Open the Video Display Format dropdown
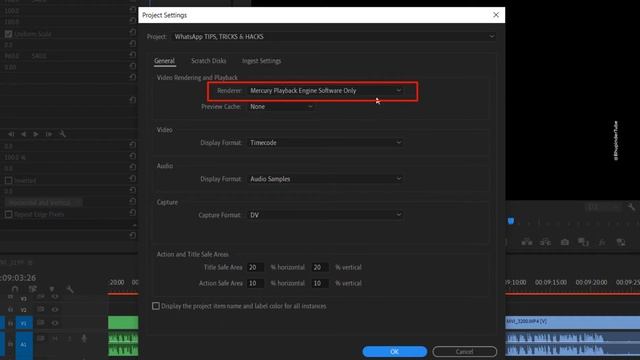Image resolution: width=640 pixels, height=360 pixels. pos(325,143)
